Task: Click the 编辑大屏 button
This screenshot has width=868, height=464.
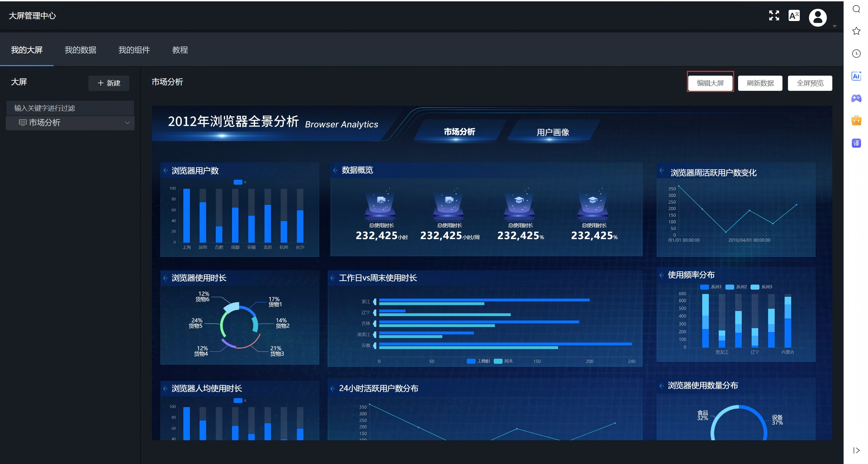Action: [710, 83]
